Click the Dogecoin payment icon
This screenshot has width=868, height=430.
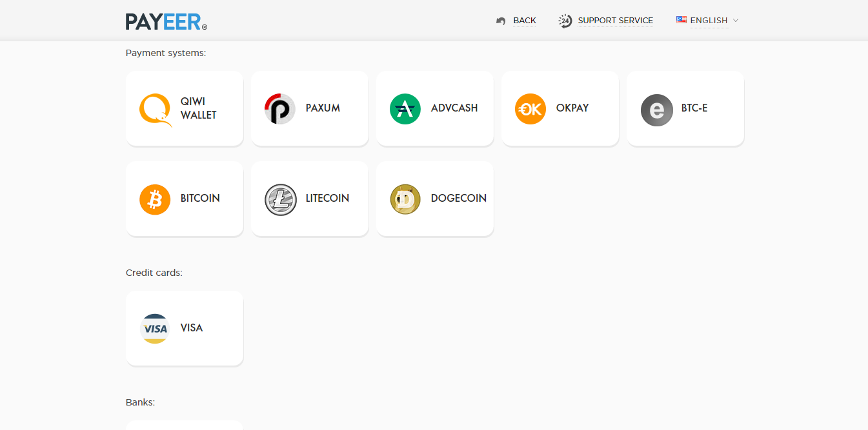point(405,199)
